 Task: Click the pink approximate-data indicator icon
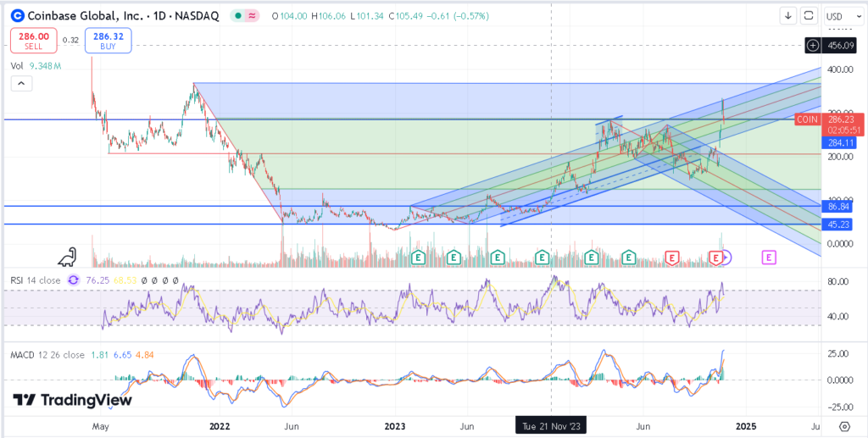[252, 16]
